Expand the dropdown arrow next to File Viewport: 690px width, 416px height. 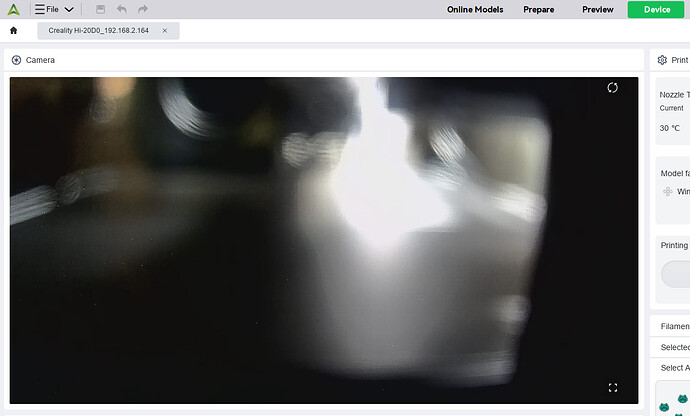[69, 9]
